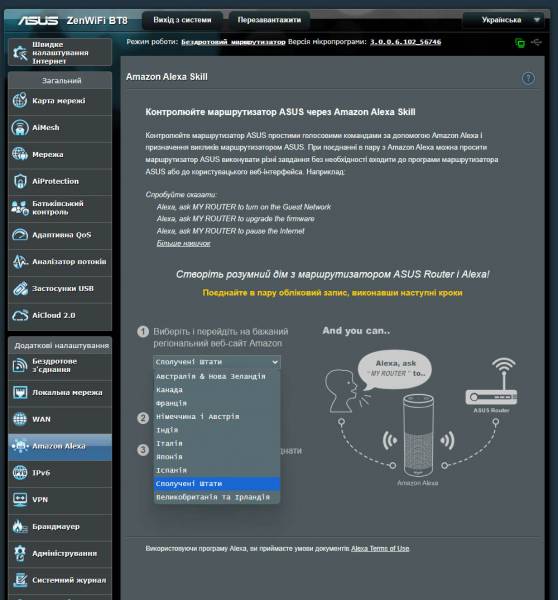Click the AiMesh sidebar icon
The height and width of the screenshot is (600, 558).
[x=20, y=127]
